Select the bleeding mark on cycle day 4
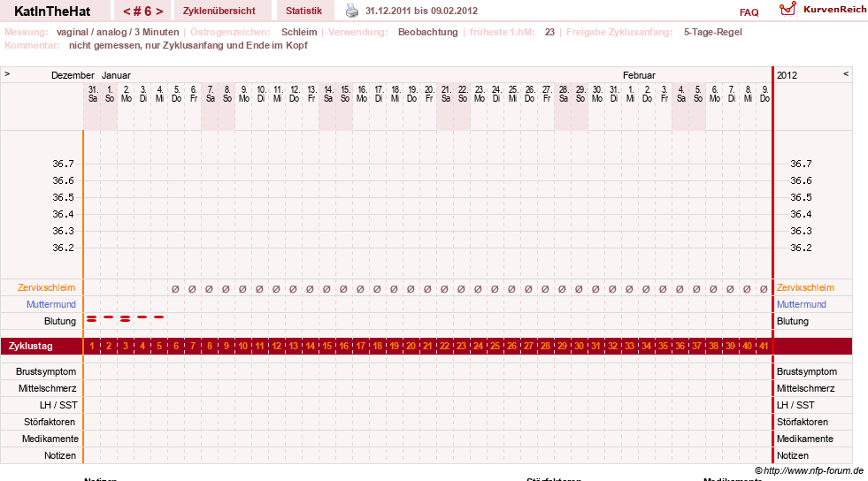Image resolution: width=868 pixels, height=481 pixels. pos(142,317)
